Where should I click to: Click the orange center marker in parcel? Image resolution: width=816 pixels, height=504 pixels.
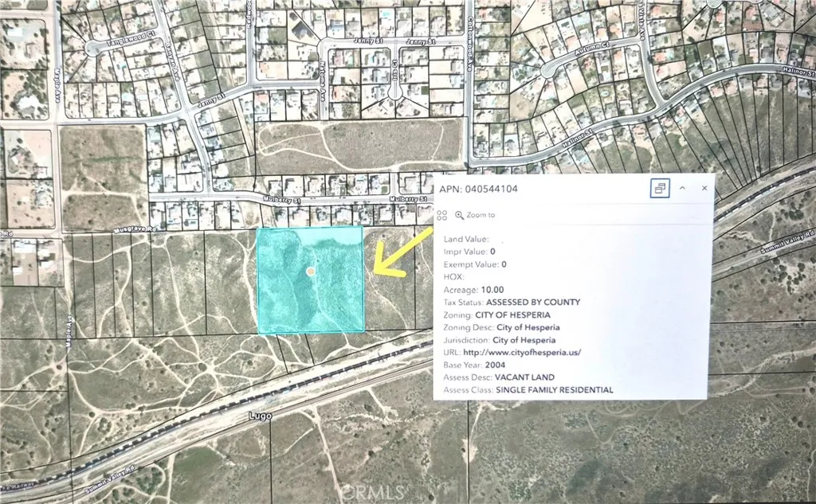click(311, 271)
